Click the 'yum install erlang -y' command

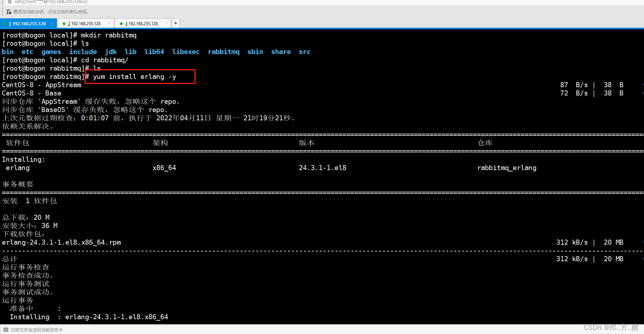[x=135, y=77]
